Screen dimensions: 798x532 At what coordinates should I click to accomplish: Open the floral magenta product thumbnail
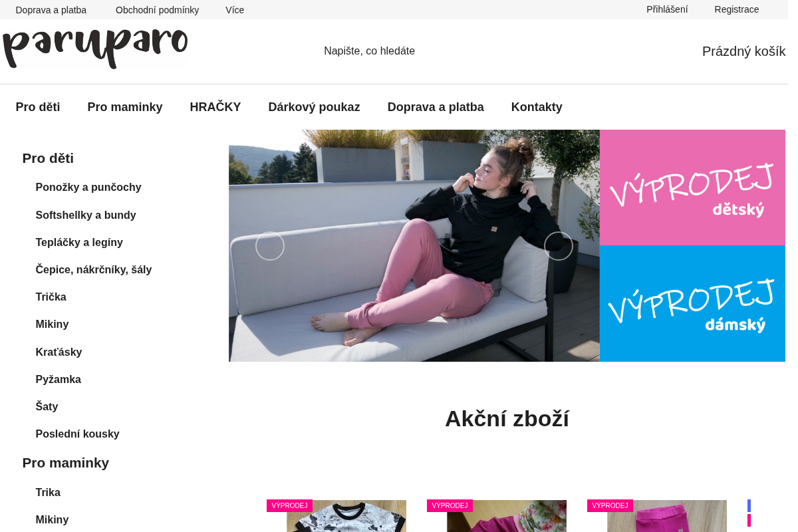point(507,516)
